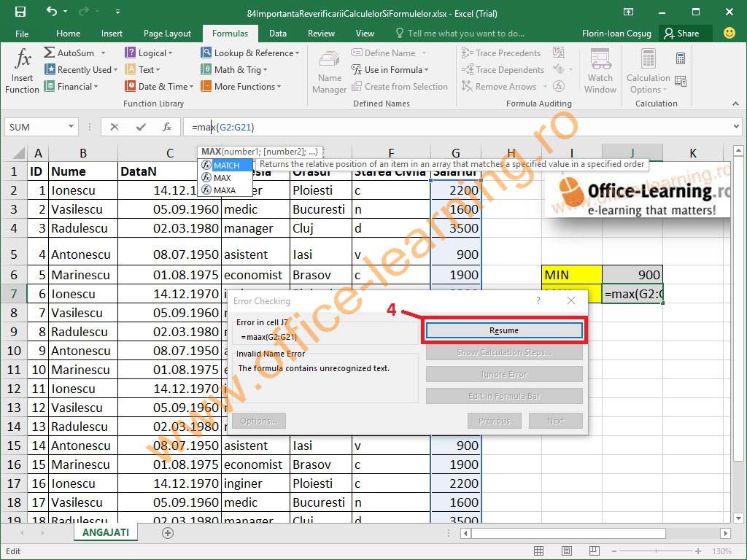Select column G header
The height and width of the screenshot is (560, 747).
pyautogui.click(x=456, y=153)
